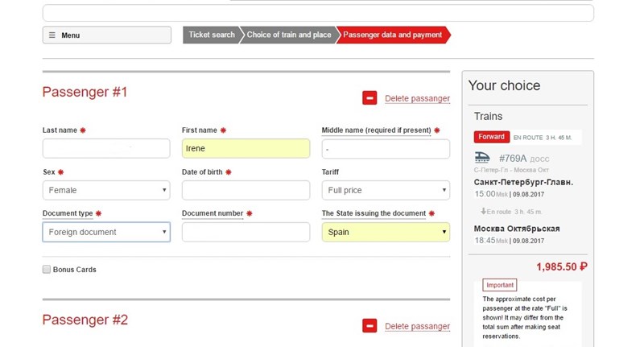644x347 pixels.
Task: Click the First name field containing Irene
Action: (x=246, y=148)
